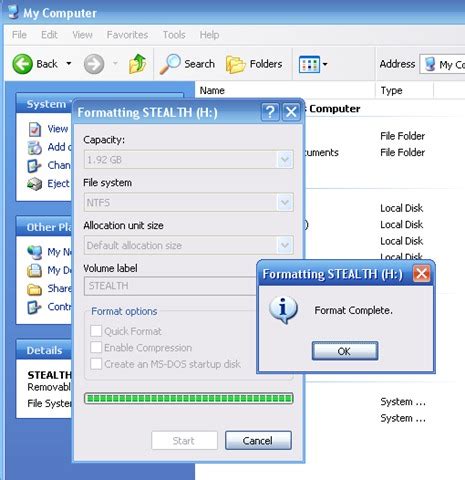Open the Capacity dropdown
The width and height of the screenshot is (465, 480).
(285, 160)
